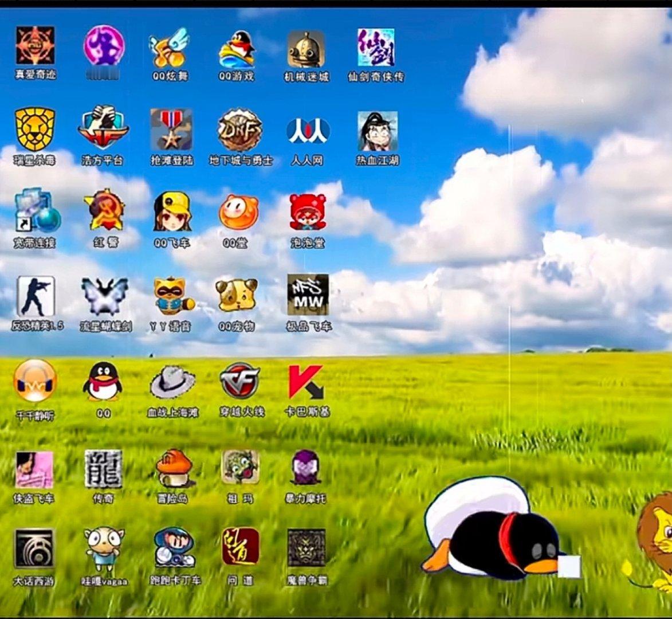Open the QQ游戏 shortcut
This screenshot has height=619, width=672.
click(237, 49)
